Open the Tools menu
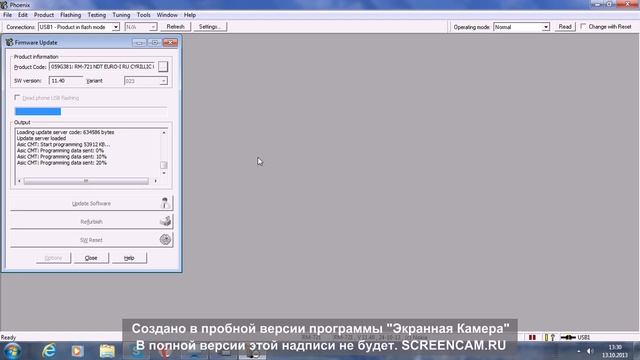This screenshot has width=640, height=360. 143,15
